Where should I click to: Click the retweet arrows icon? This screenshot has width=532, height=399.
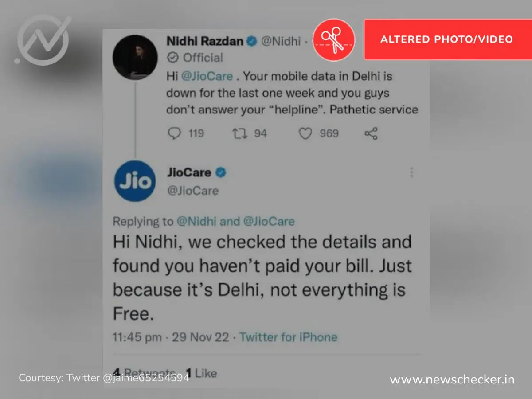239,133
